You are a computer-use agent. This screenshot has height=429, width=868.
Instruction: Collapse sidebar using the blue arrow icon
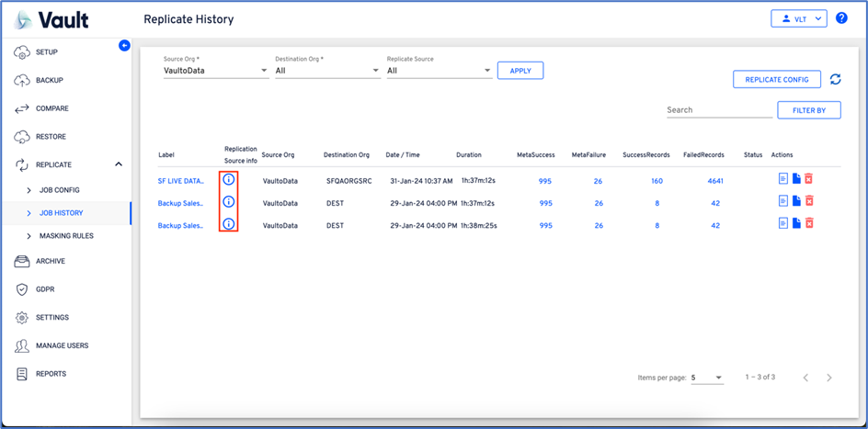click(124, 45)
